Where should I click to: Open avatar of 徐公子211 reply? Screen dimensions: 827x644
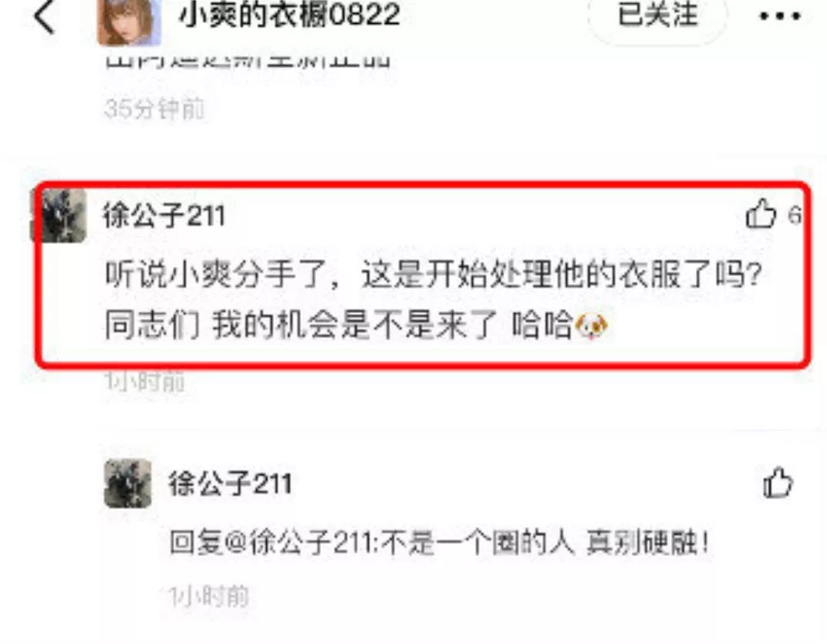tap(127, 484)
